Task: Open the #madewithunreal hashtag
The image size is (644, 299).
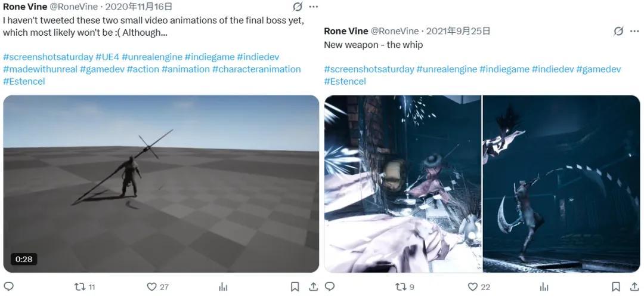Action: tap(41, 69)
